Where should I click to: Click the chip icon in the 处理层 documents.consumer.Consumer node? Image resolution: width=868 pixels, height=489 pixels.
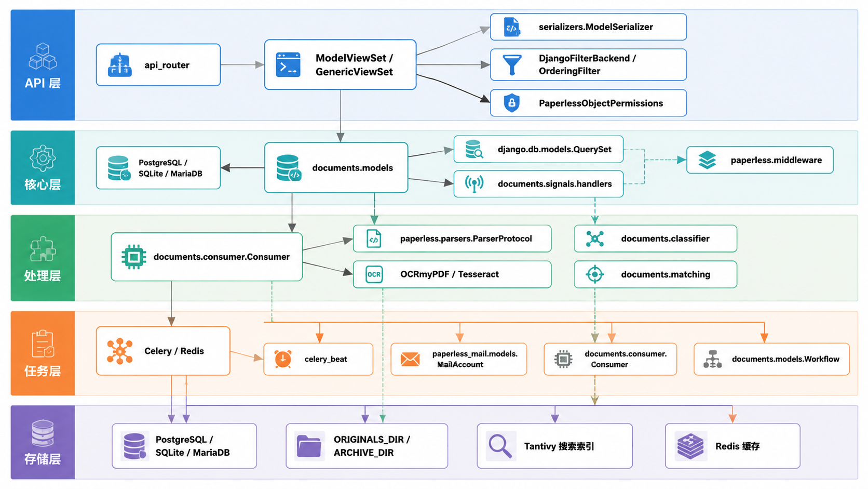(x=134, y=257)
